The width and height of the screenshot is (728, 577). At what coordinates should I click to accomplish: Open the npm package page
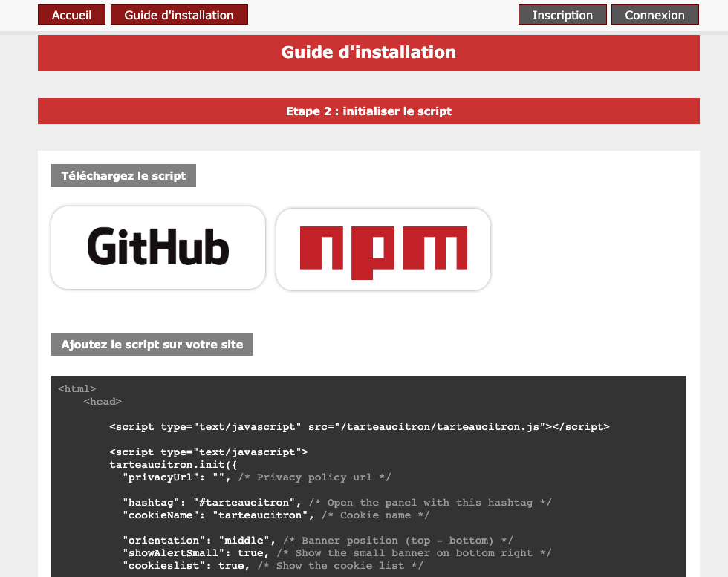pyautogui.click(x=383, y=249)
